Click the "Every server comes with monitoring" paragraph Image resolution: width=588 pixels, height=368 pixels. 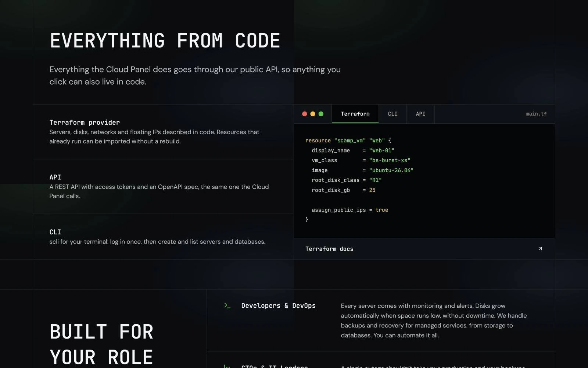click(434, 321)
